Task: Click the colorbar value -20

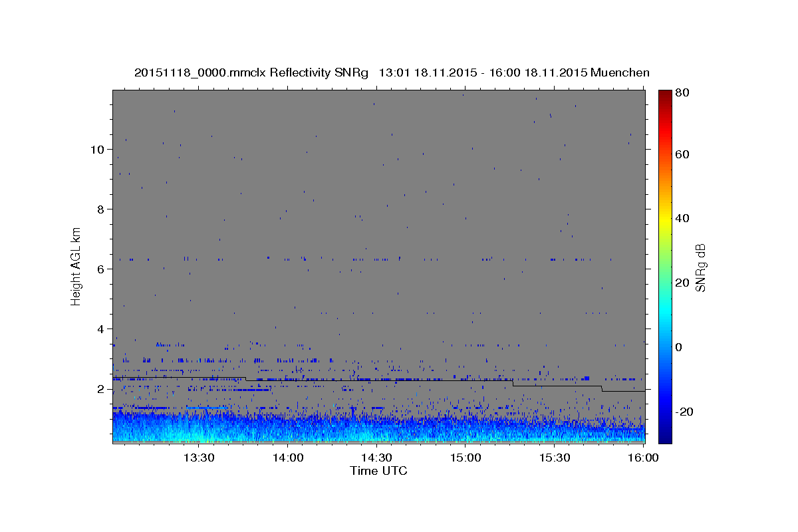Action: click(685, 412)
